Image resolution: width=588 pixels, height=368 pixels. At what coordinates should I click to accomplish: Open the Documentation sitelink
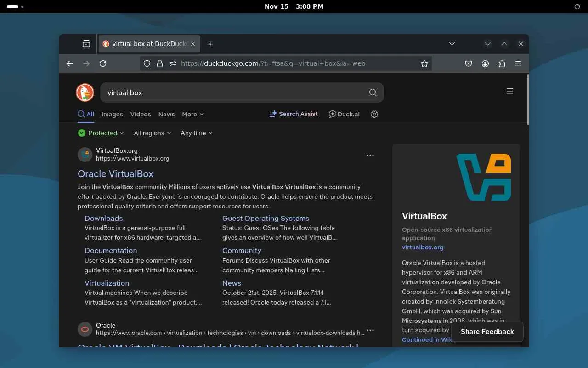click(111, 250)
